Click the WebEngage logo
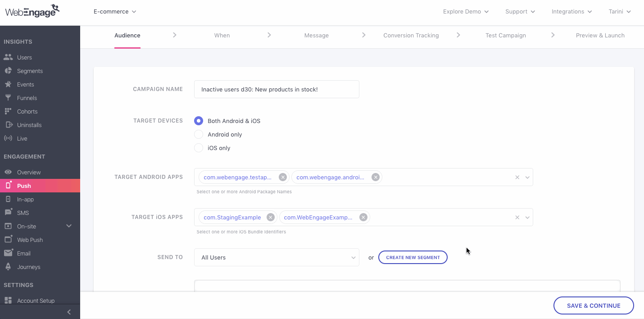 tap(32, 11)
